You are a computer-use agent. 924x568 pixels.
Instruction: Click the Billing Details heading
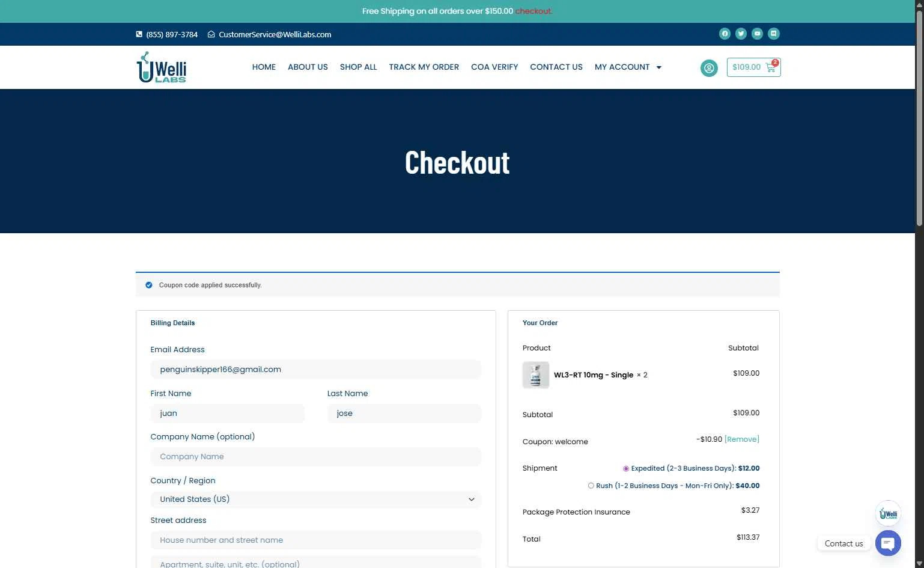click(173, 323)
